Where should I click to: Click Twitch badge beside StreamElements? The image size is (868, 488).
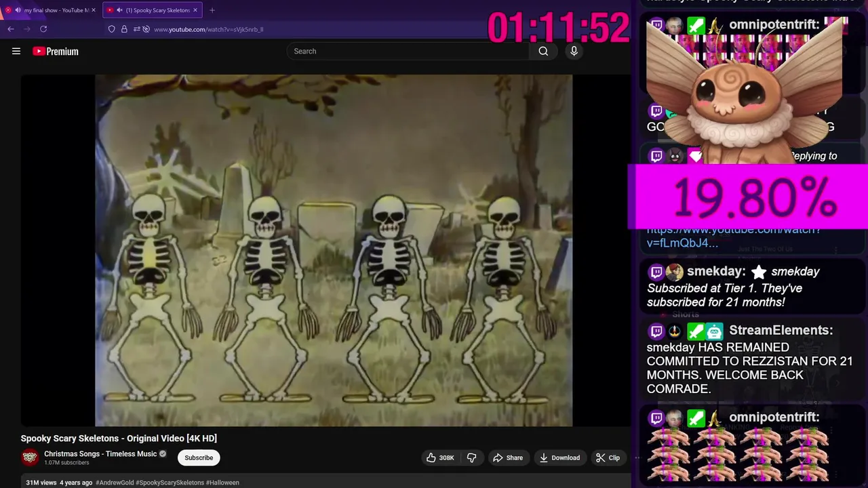(x=656, y=331)
